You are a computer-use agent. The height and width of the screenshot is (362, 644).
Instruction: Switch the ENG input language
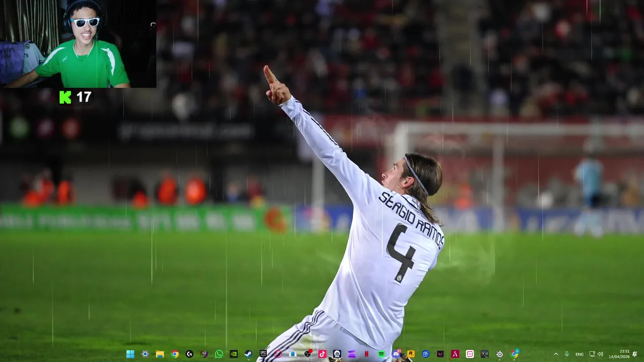(580, 354)
